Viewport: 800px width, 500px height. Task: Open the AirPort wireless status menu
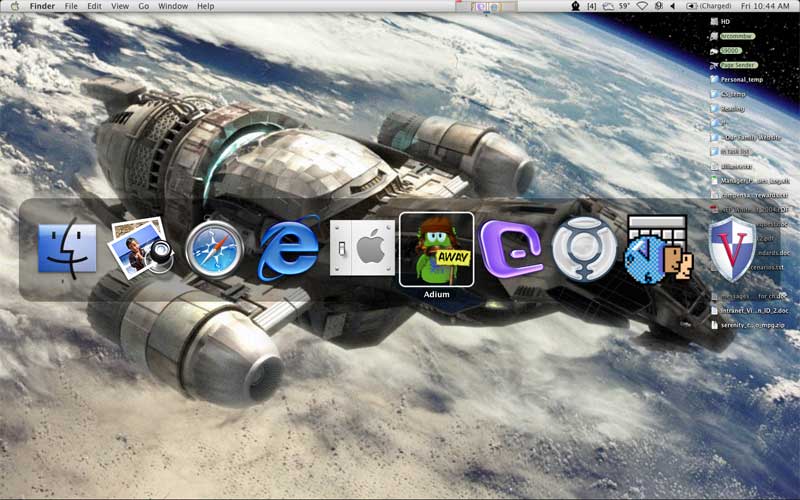[643, 6]
